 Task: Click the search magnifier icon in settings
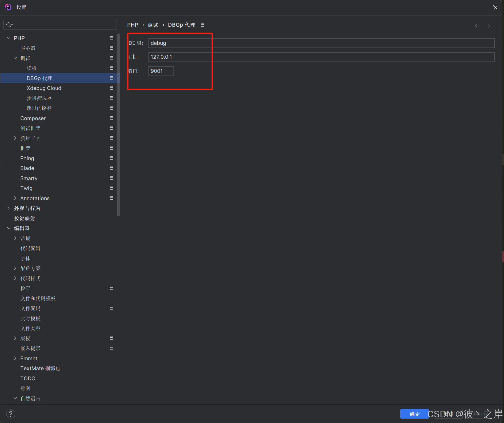pos(9,25)
